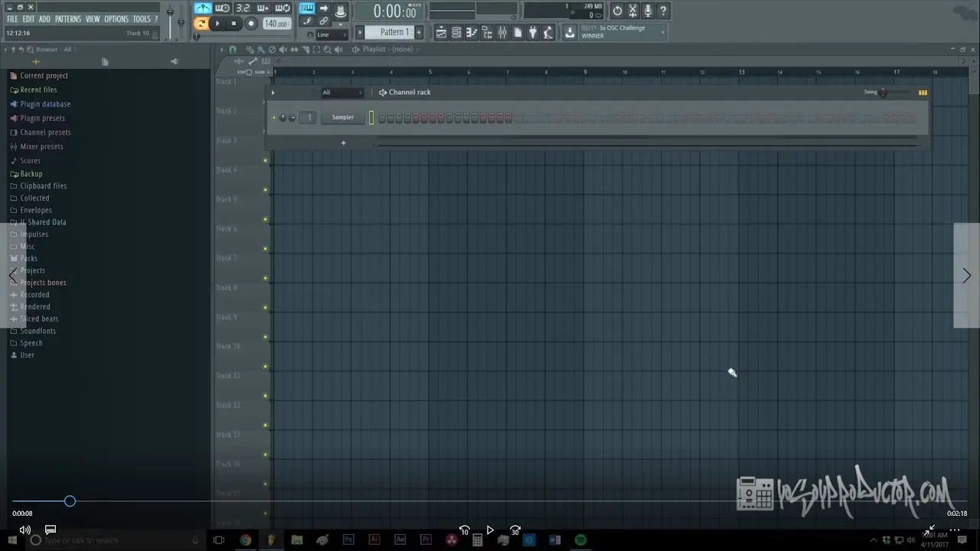Add a new channel with plus button
The height and width of the screenshot is (551, 980).
coord(343,142)
